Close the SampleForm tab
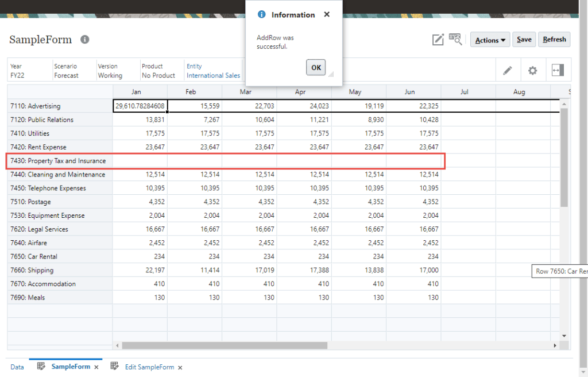588x377 pixels. (x=96, y=367)
